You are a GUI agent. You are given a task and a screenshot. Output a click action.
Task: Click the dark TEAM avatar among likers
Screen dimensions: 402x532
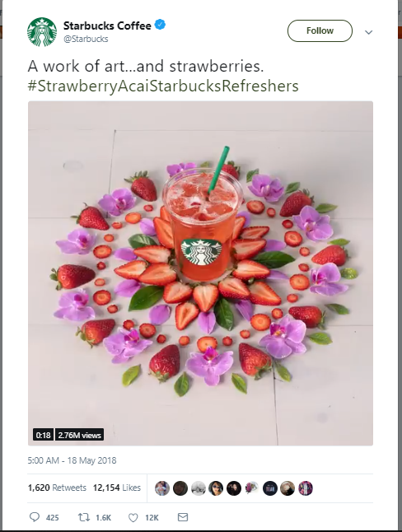270,488
